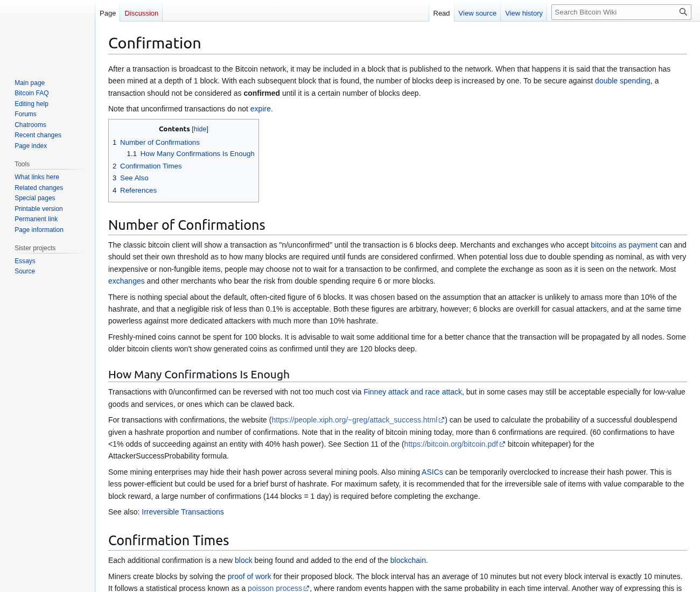Follow the exchanges link
Image resolution: width=700 pixels, height=592 pixels.
coord(127,281)
